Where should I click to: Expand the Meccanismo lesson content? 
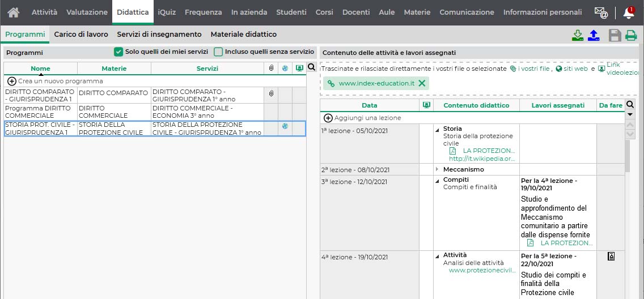pyautogui.click(x=437, y=169)
